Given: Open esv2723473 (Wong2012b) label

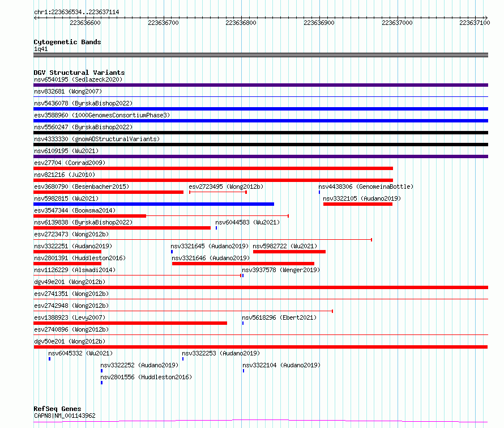Looking at the screenshot, I should [x=71, y=234].
